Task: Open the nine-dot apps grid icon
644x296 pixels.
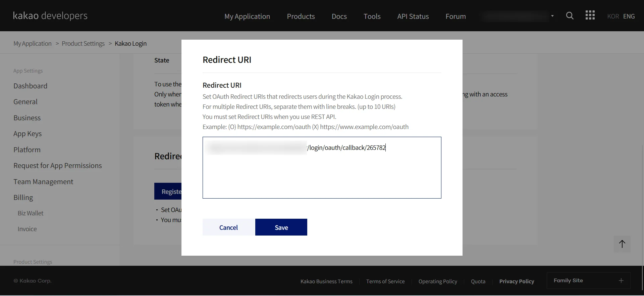Action: click(590, 15)
